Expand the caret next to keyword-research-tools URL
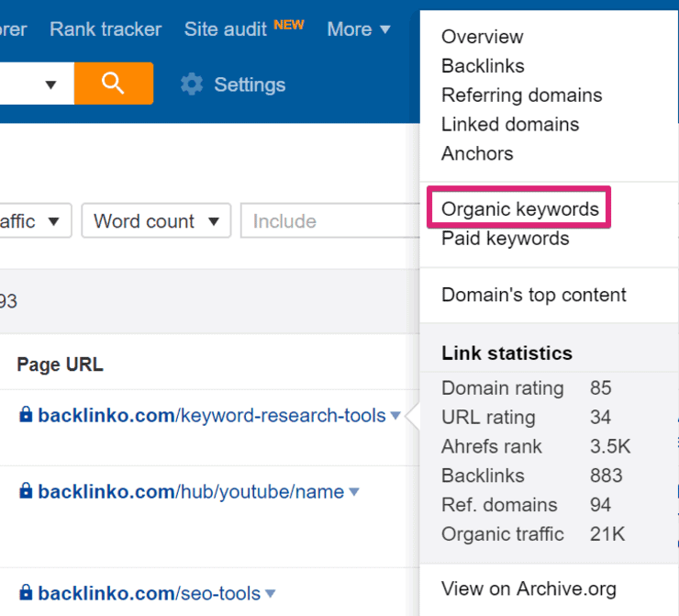This screenshot has width=679, height=616. click(395, 416)
